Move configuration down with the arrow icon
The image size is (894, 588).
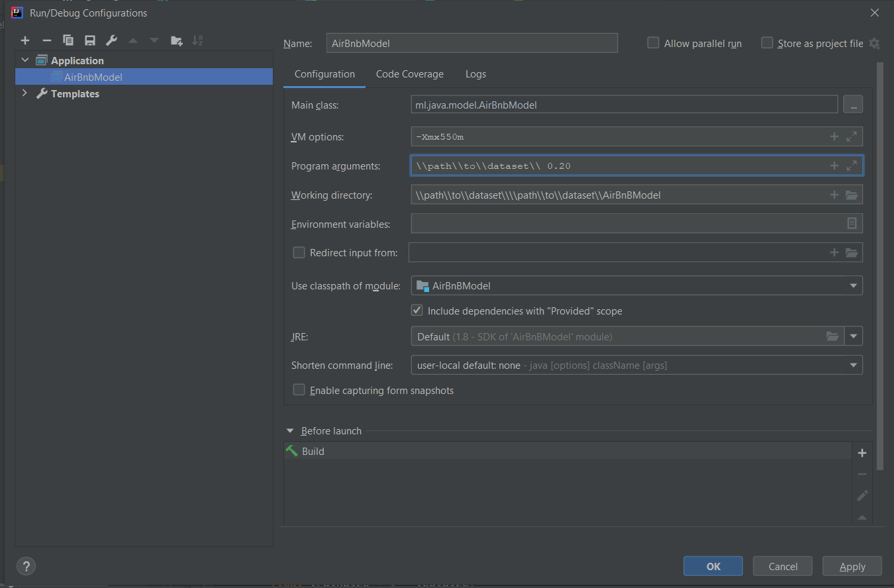(x=154, y=41)
